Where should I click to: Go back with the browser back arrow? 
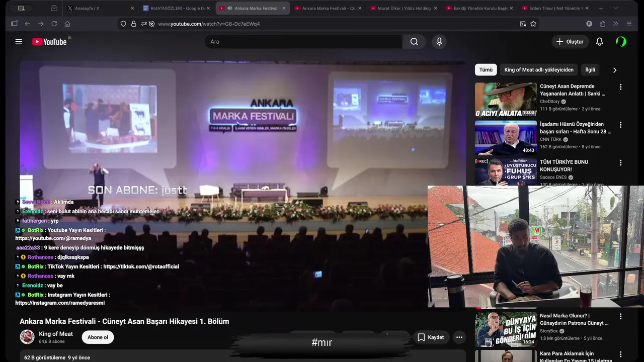[x=28, y=24]
